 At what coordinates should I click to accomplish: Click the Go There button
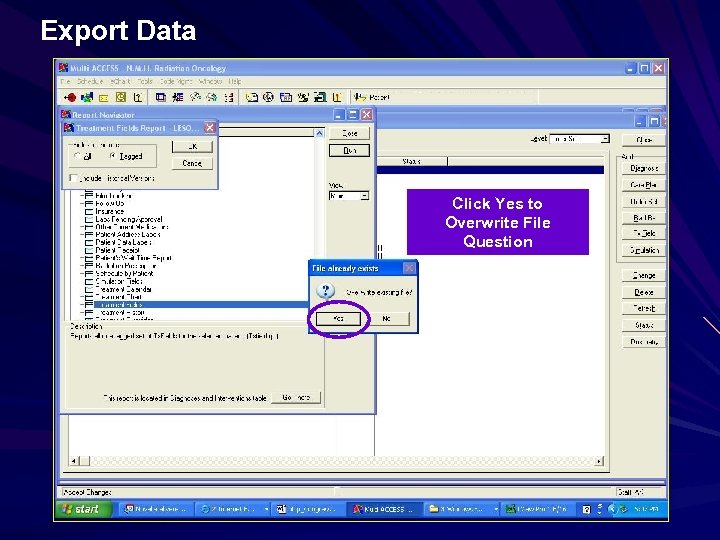296,397
